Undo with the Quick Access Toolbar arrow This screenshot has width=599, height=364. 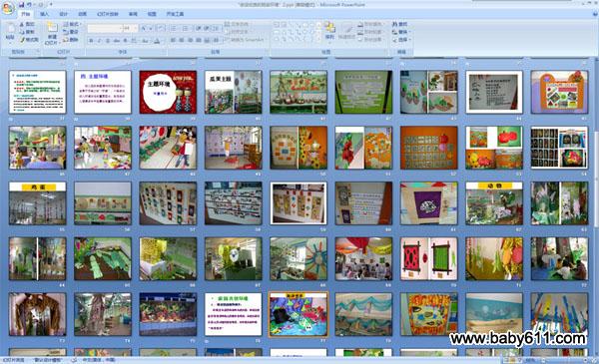29,5
